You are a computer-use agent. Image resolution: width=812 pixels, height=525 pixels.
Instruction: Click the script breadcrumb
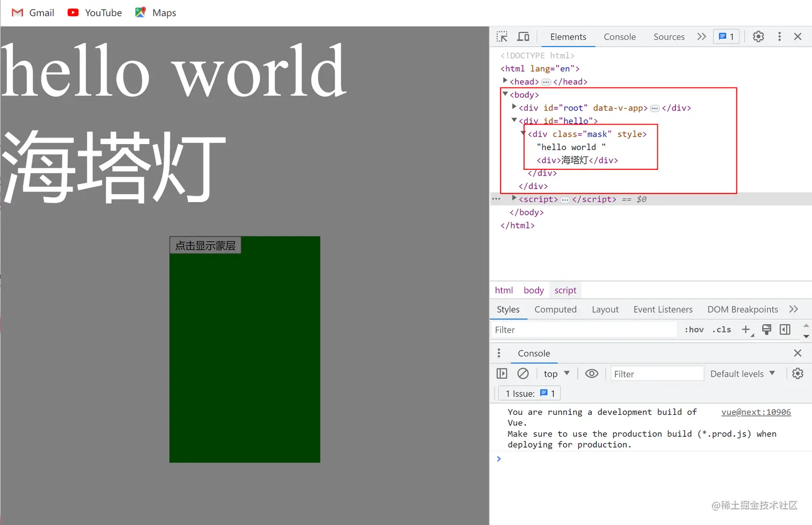coord(565,290)
